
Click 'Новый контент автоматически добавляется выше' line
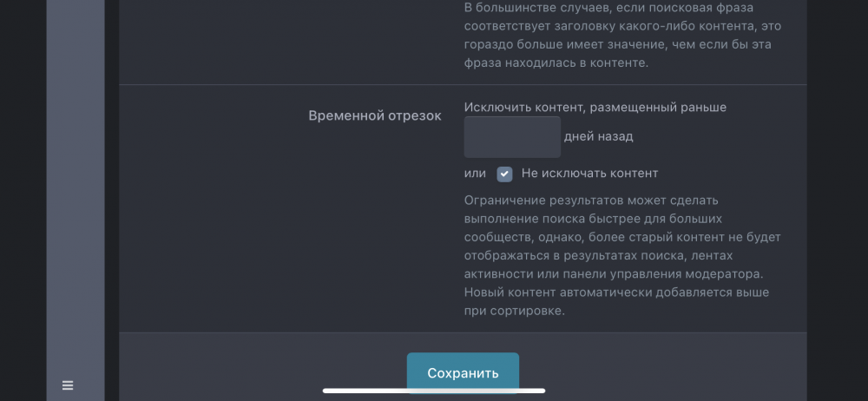[x=616, y=293]
